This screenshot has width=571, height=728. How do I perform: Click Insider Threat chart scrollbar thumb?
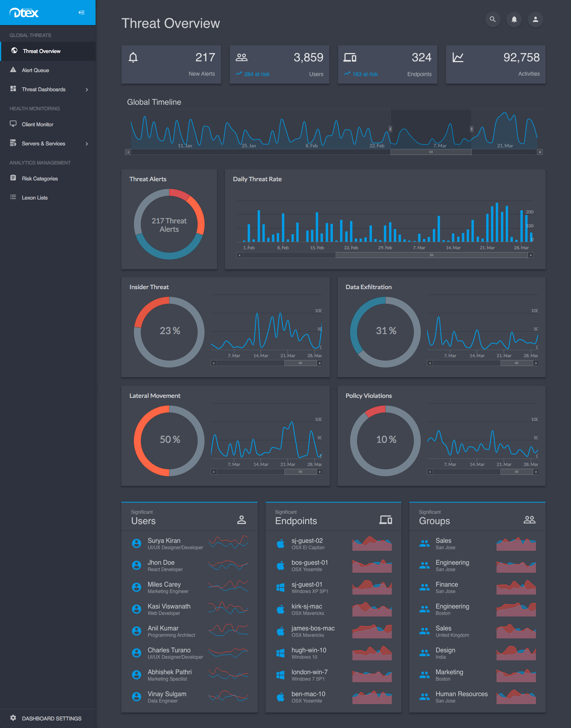(x=300, y=363)
